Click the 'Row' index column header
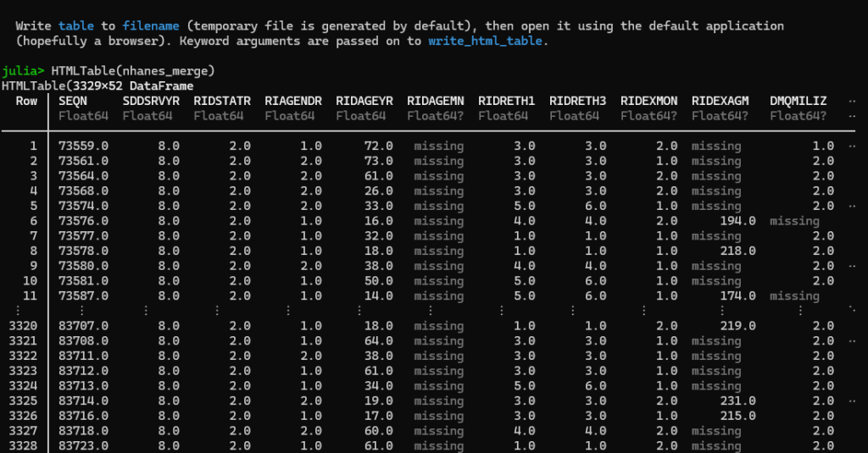This screenshot has width=868, height=453. point(26,101)
